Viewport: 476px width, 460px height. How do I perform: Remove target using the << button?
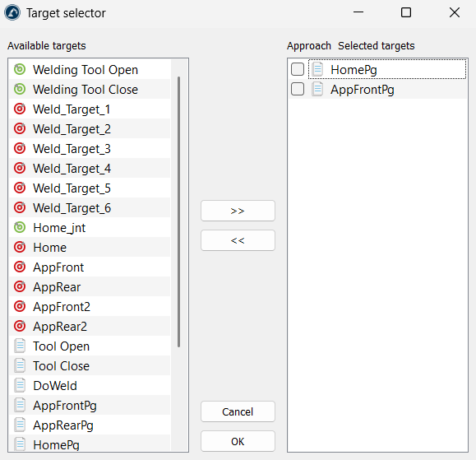[x=238, y=240]
